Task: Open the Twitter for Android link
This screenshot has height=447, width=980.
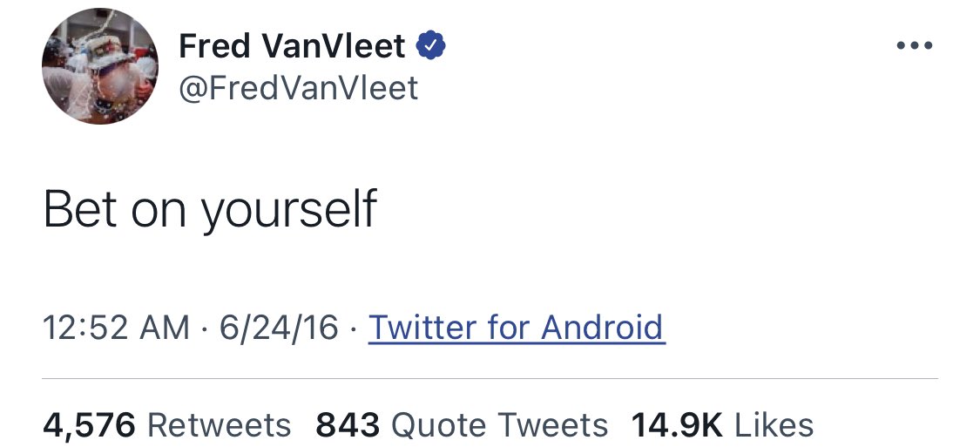Action: coord(517,328)
